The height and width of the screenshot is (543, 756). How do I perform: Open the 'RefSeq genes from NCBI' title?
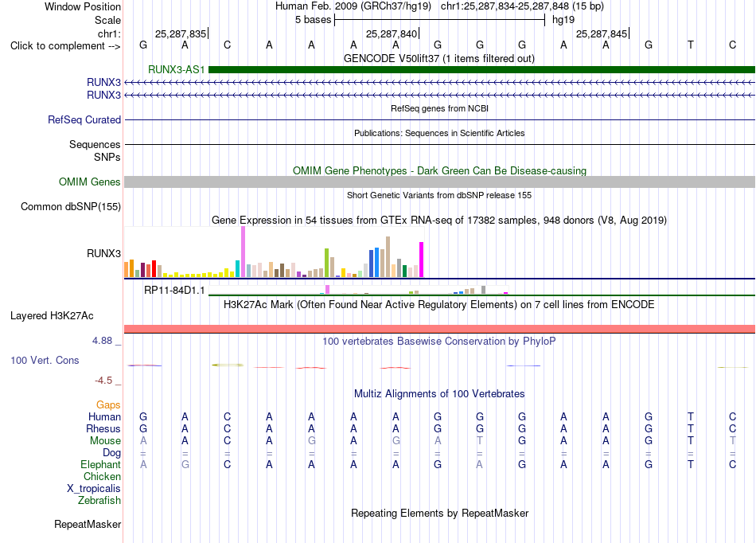click(x=440, y=108)
